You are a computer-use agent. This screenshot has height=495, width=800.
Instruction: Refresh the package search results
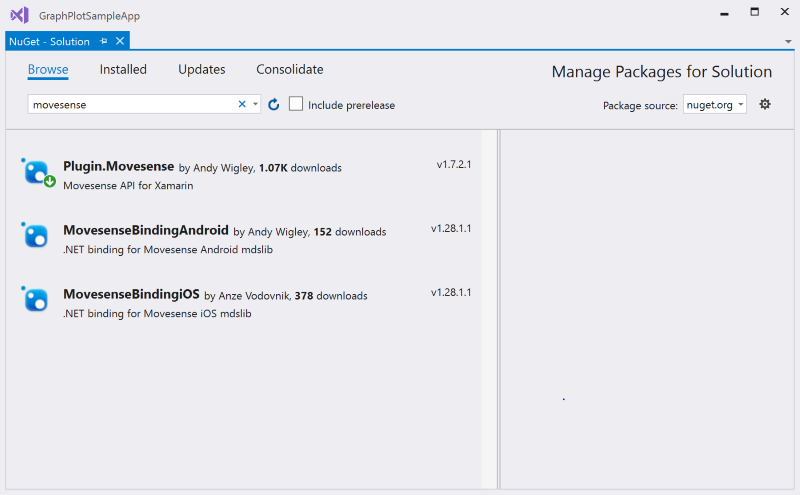click(x=273, y=105)
